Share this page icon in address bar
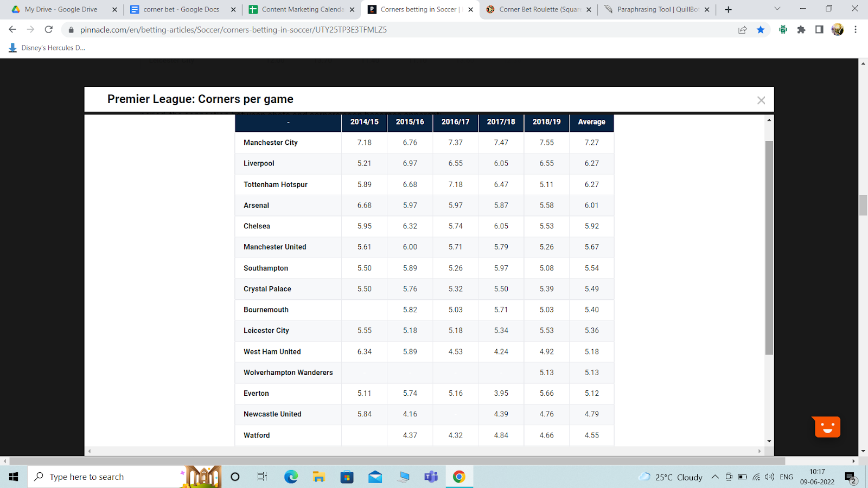Image resolution: width=868 pixels, height=488 pixels. pos(742,30)
